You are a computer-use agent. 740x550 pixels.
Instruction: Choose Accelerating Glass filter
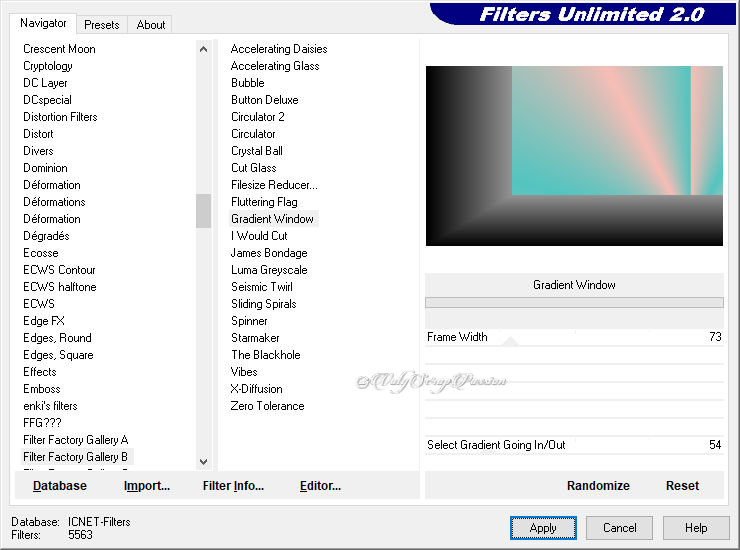tap(275, 66)
